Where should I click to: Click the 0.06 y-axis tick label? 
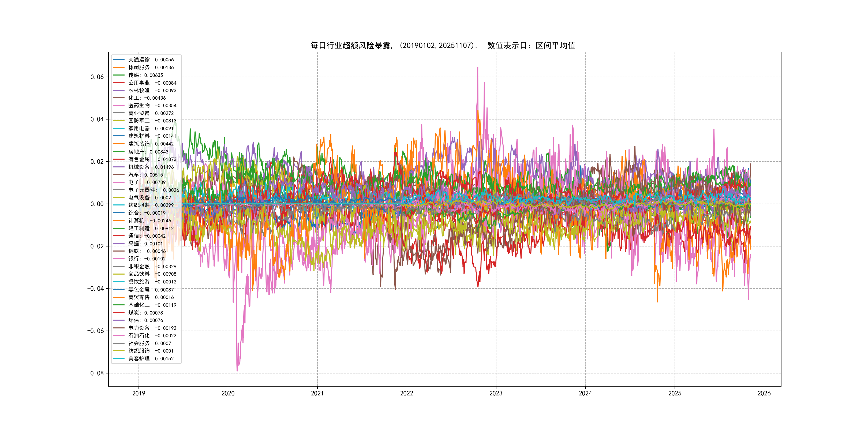(97, 77)
